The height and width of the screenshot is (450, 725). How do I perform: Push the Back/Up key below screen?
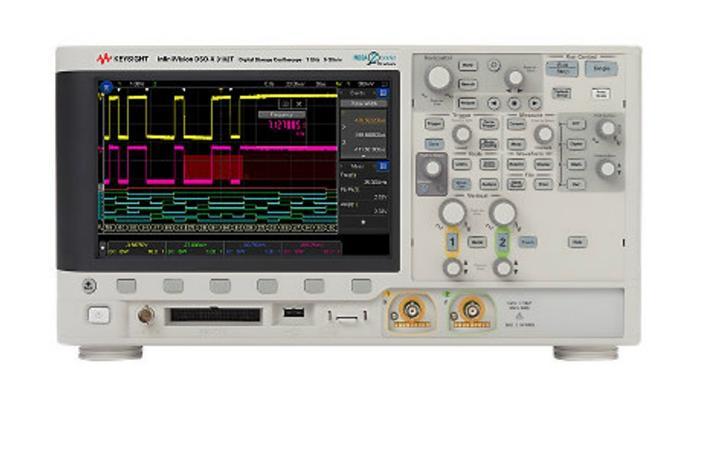click(90, 286)
